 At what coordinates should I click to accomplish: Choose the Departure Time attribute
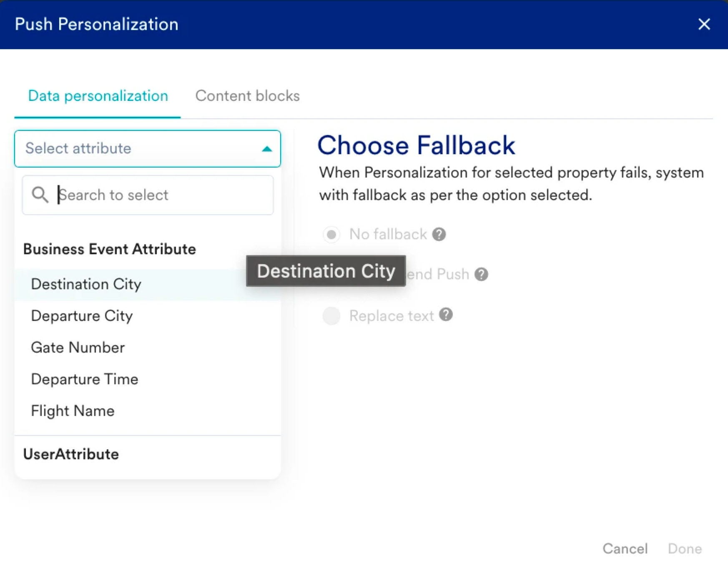tap(148, 379)
